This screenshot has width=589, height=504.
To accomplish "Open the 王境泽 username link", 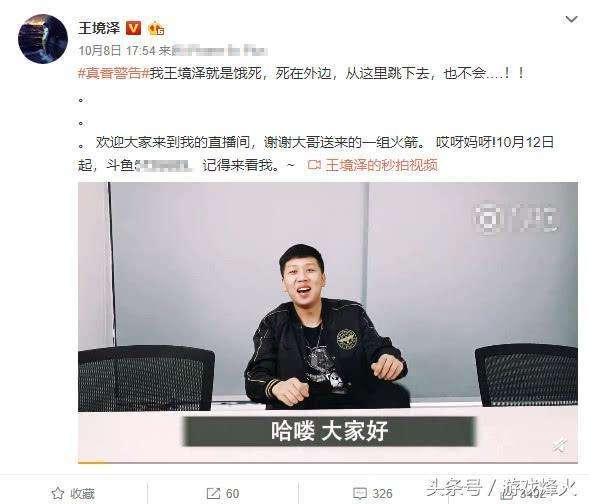I will pyautogui.click(x=99, y=28).
